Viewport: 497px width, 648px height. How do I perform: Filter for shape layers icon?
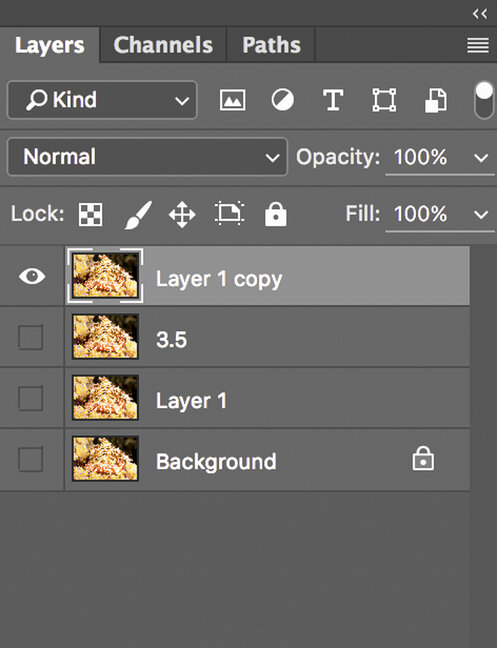tap(384, 100)
